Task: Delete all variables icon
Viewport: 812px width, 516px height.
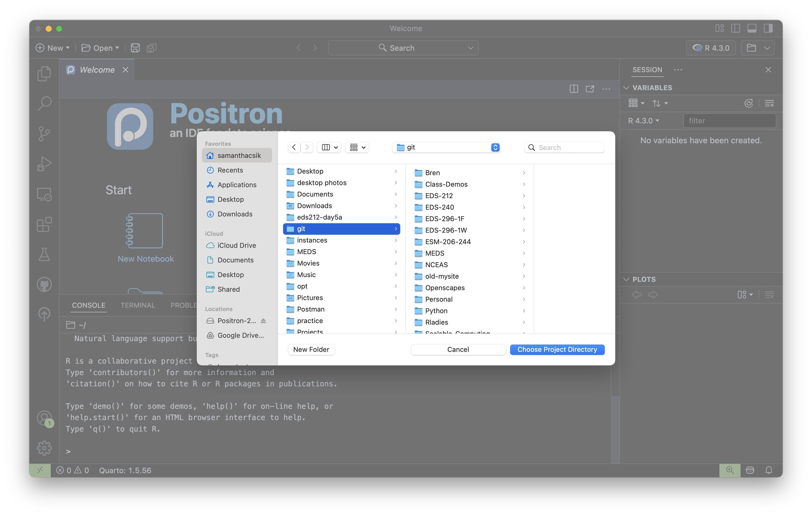Action: tap(770, 103)
